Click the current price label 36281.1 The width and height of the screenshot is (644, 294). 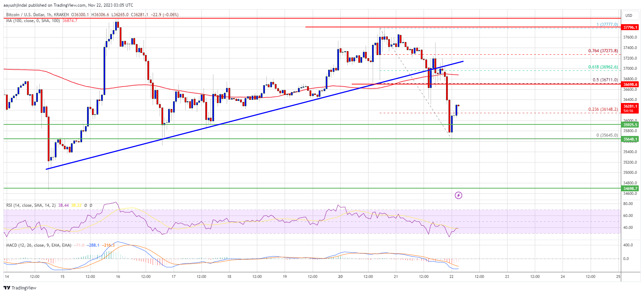coord(630,106)
